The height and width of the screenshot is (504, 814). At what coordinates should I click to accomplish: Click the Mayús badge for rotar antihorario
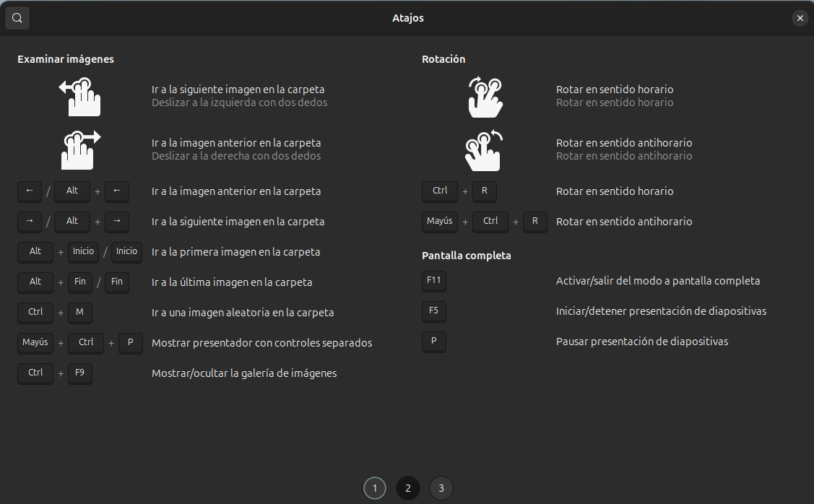click(x=440, y=222)
